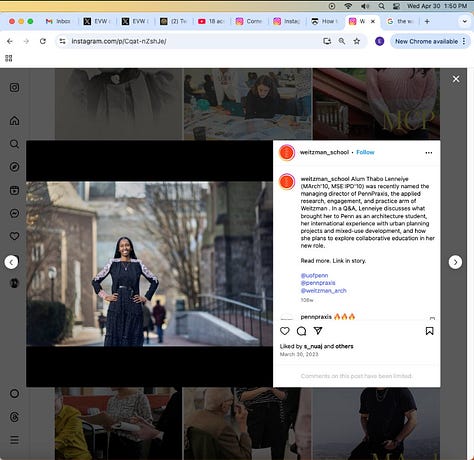Viewport: 474px width, 460px height.
Task: Open hamburger More menu in sidebar
Action: coord(14,440)
